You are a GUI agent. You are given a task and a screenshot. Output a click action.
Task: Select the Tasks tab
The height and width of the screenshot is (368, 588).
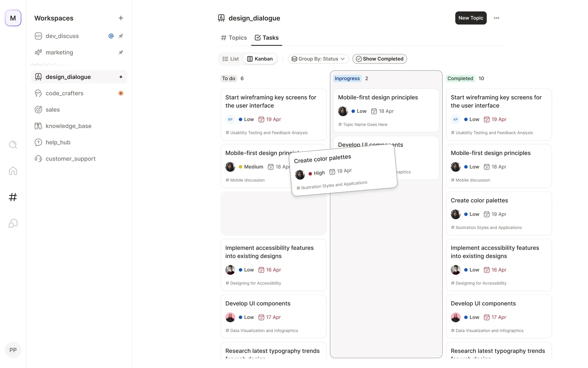tap(266, 38)
